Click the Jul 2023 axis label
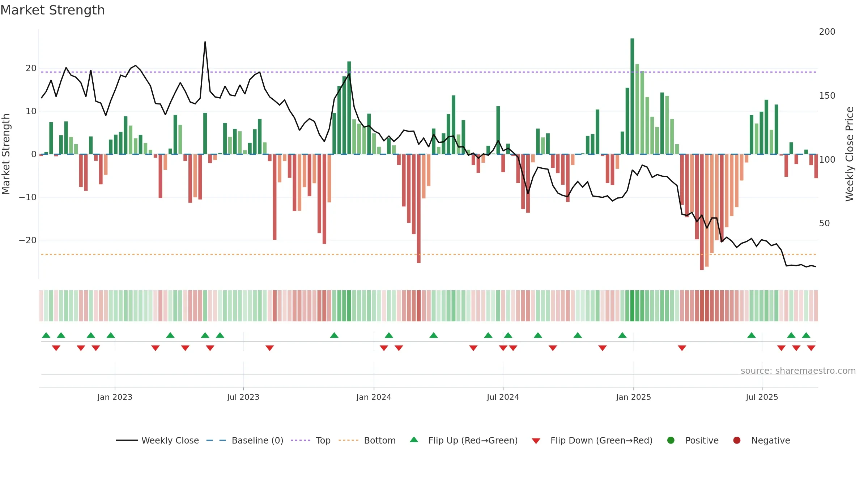This screenshot has width=868, height=488. click(243, 397)
